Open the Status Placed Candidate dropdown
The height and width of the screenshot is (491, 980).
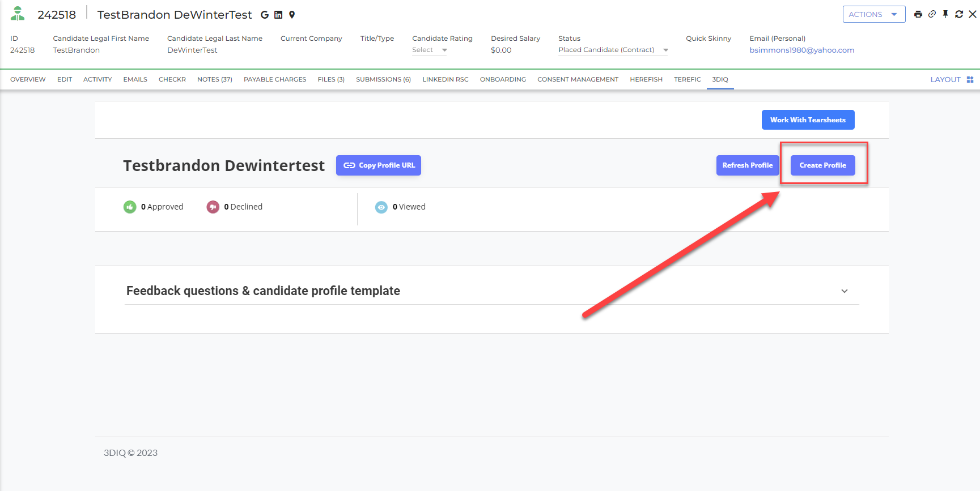click(613, 50)
